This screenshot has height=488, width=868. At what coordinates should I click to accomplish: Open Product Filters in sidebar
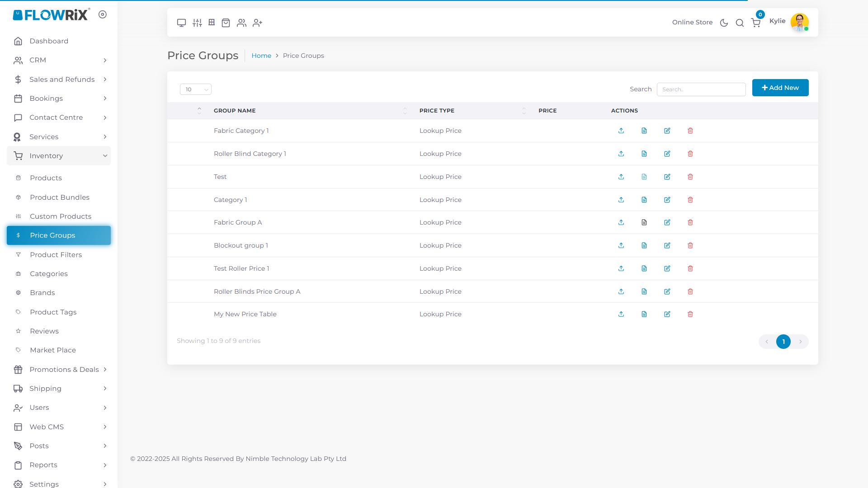pyautogui.click(x=56, y=255)
